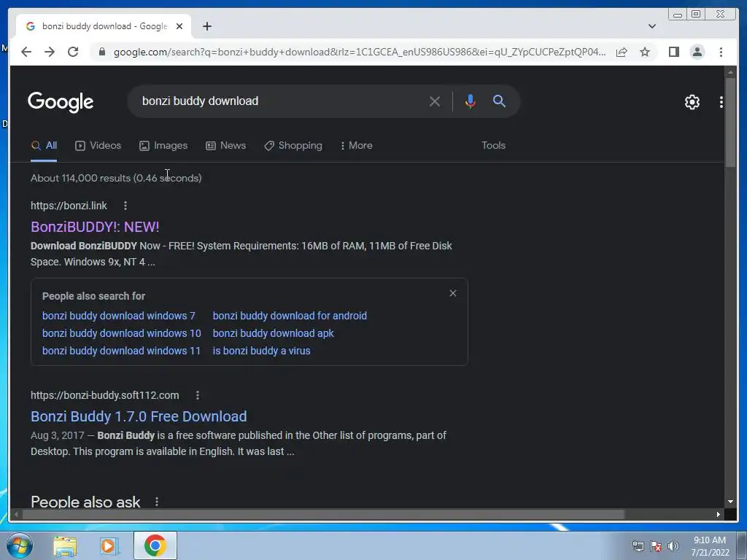Viewport: 747px width, 560px height.
Task: Open Chrome side panel
Action: pyautogui.click(x=673, y=52)
